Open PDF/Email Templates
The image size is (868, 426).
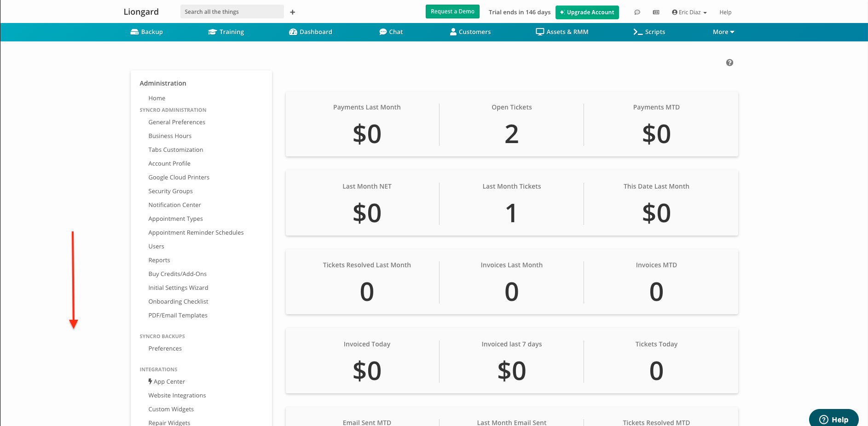pyautogui.click(x=178, y=315)
